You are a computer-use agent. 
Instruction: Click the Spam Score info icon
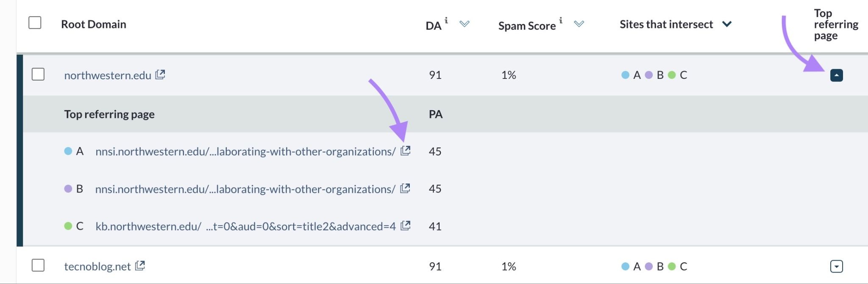click(x=561, y=20)
